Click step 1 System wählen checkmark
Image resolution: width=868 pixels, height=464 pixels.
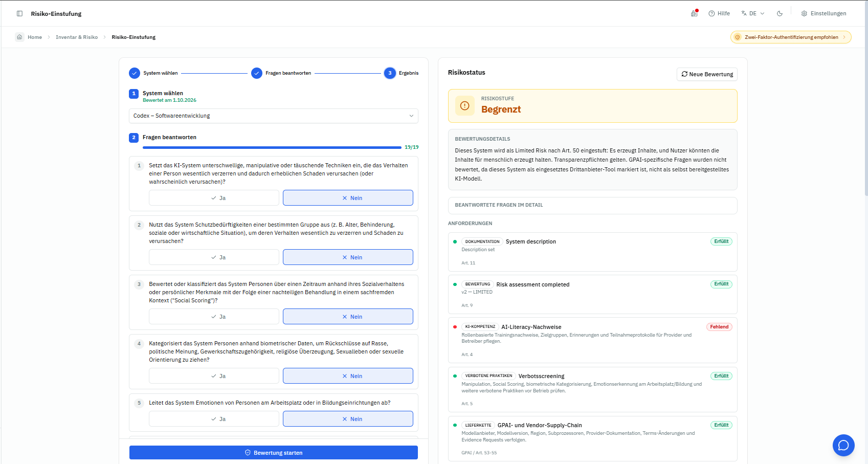click(x=135, y=73)
